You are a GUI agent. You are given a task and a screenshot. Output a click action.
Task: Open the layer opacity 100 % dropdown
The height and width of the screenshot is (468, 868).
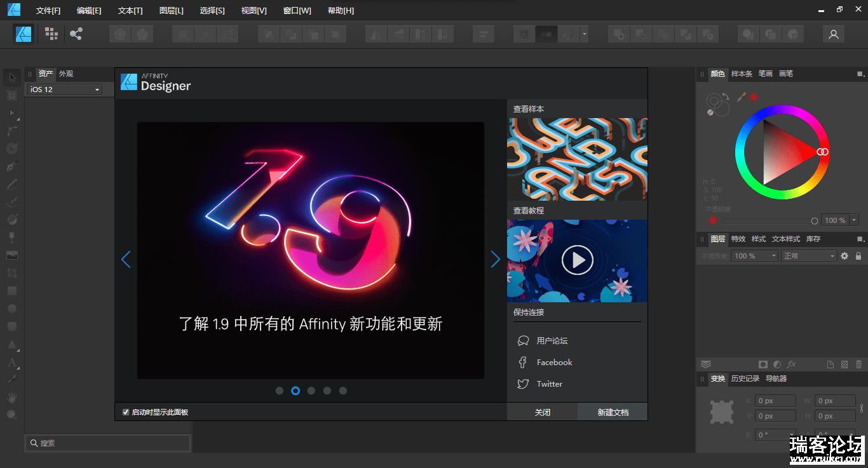point(755,256)
